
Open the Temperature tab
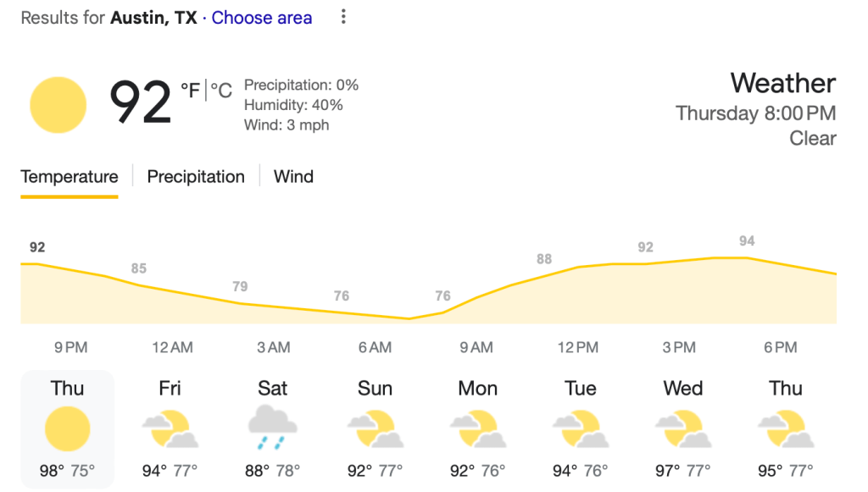coord(70,177)
